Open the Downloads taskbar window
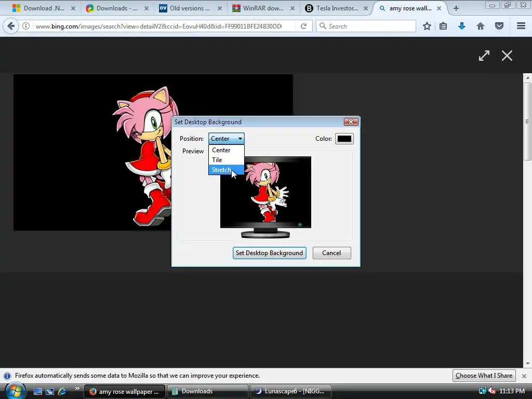Viewport: 532px width, 399px height. coord(207,391)
